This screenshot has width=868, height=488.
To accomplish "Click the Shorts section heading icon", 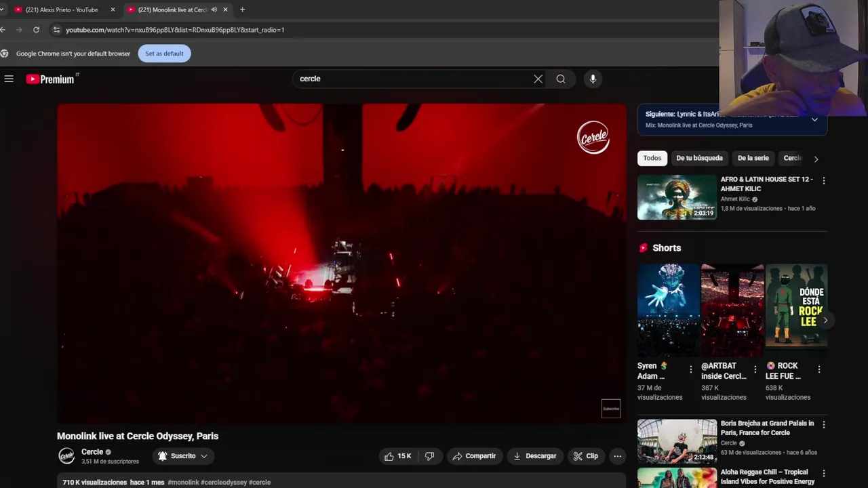I will [643, 248].
